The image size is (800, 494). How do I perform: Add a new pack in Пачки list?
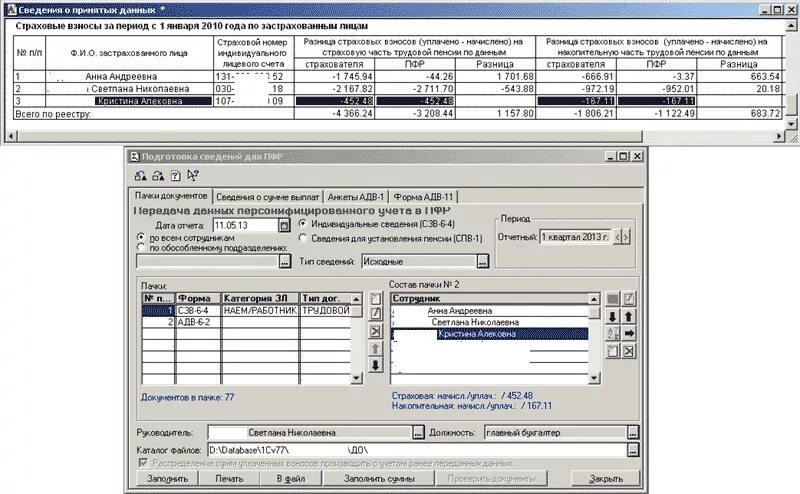pos(376,299)
